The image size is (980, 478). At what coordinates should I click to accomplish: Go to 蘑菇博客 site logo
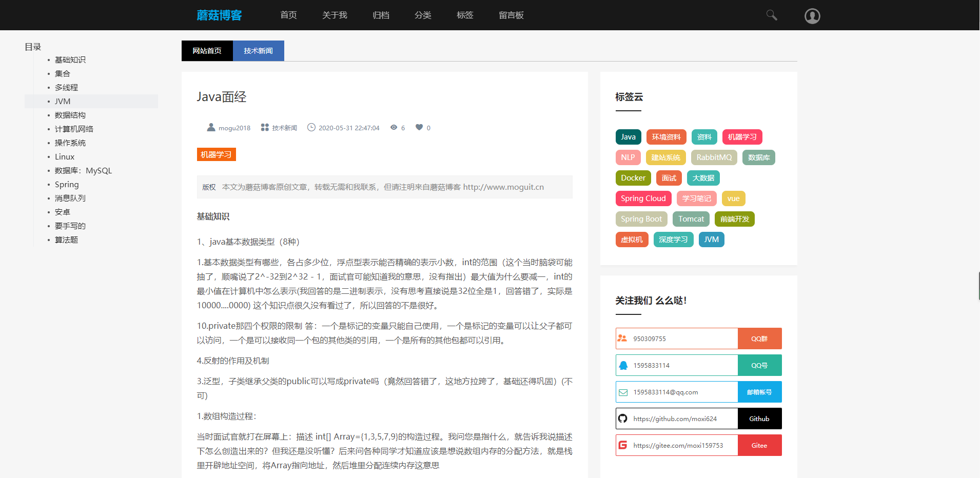pos(219,15)
